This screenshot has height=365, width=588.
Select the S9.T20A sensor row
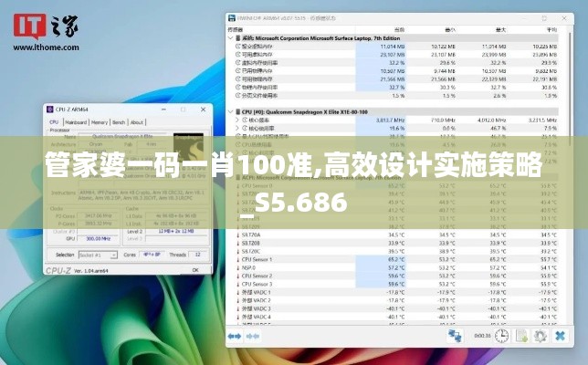pyautogui.click(x=397, y=235)
